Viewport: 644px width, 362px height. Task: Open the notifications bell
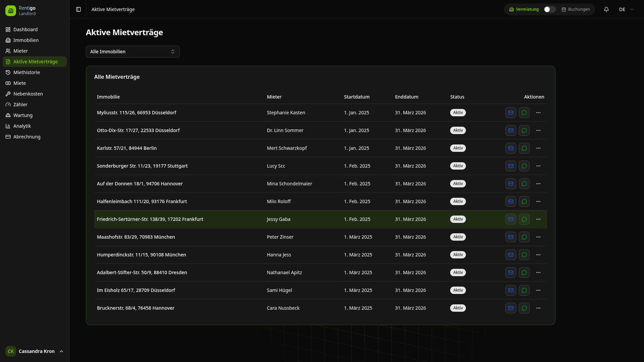tap(606, 9)
